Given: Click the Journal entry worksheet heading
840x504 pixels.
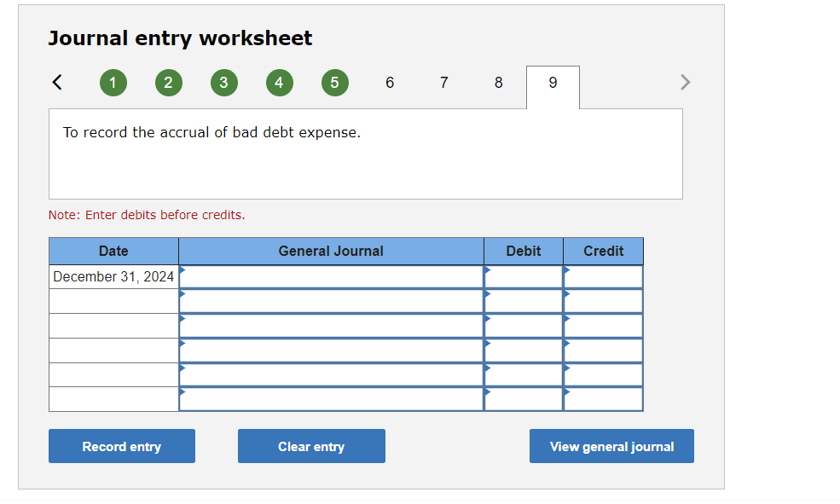Looking at the screenshot, I should [180, 38].
